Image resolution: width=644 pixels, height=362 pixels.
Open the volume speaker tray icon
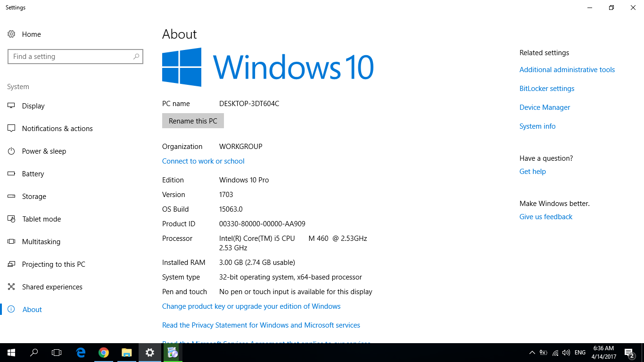click(566, 353)
